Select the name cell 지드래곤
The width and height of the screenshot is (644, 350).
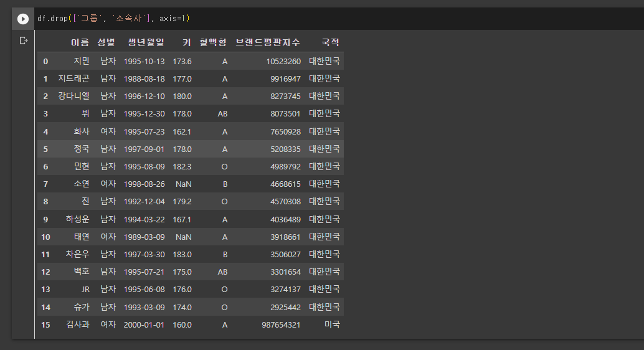tap(73, 78)
